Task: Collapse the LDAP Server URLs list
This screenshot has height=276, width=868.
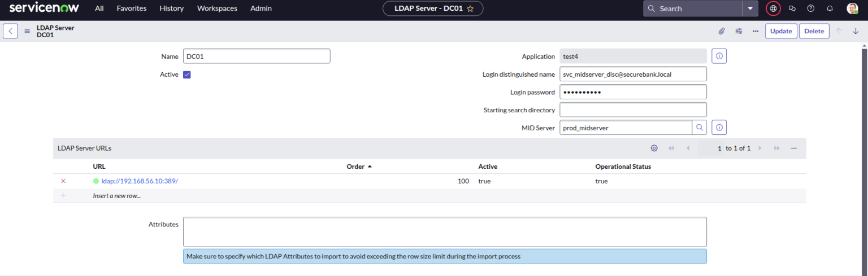Action: point(793,148)
